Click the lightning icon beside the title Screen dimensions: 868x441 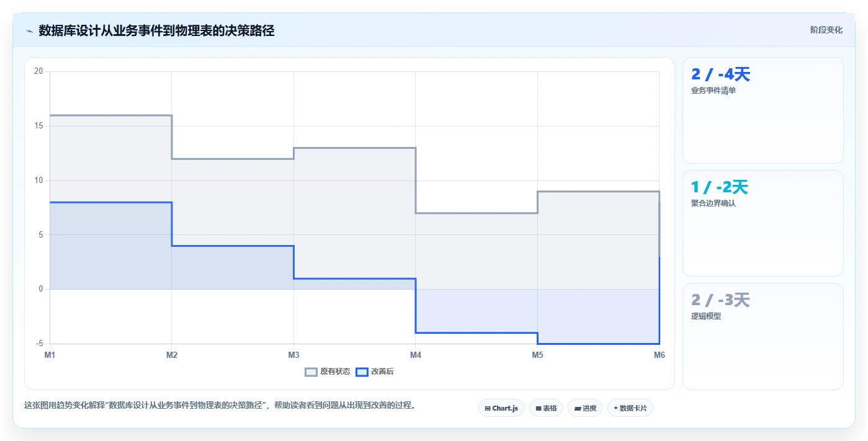coord(29,30)
